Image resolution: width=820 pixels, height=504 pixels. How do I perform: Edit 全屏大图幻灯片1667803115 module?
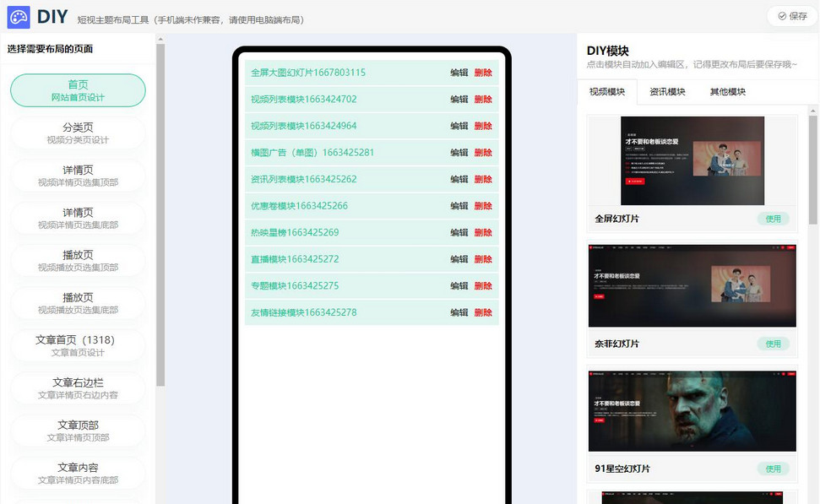pos(459,73)
